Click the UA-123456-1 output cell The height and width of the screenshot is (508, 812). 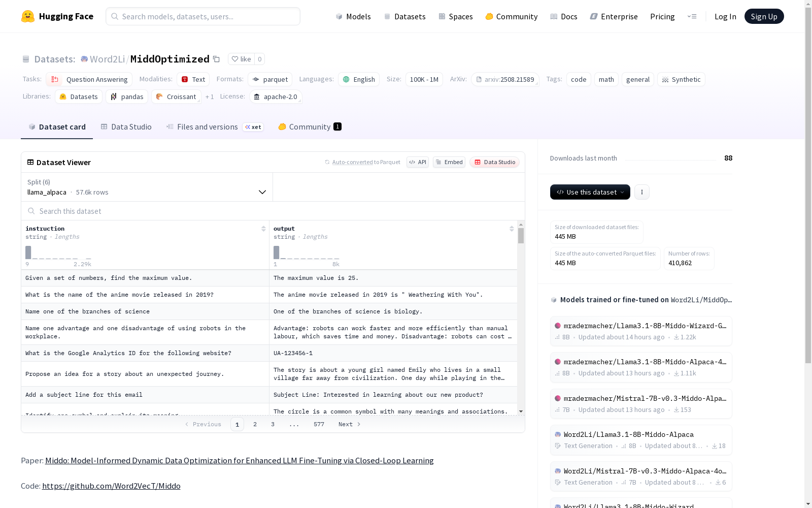tap(393, 353)
